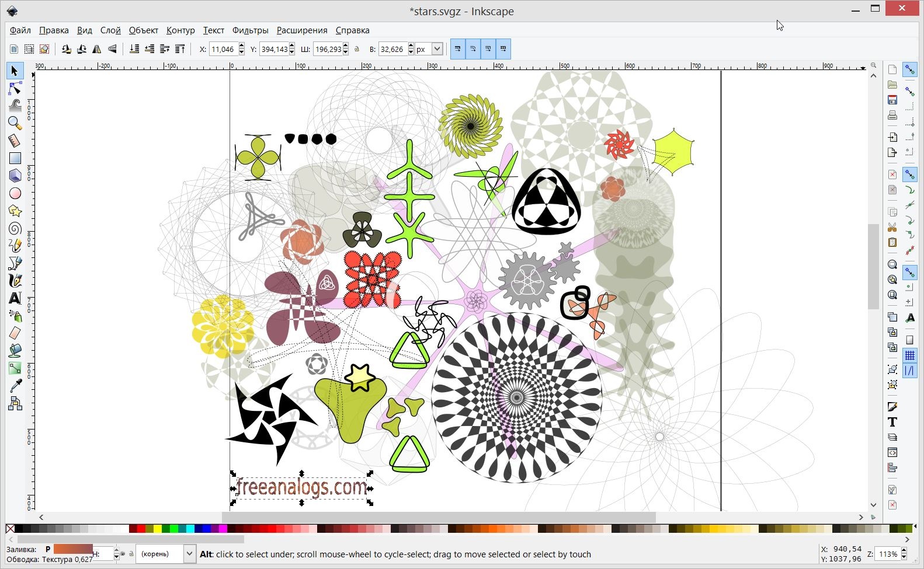The image size is (924, 569).
Task: Activate the color Dropper tool
Action: (15, 386)
